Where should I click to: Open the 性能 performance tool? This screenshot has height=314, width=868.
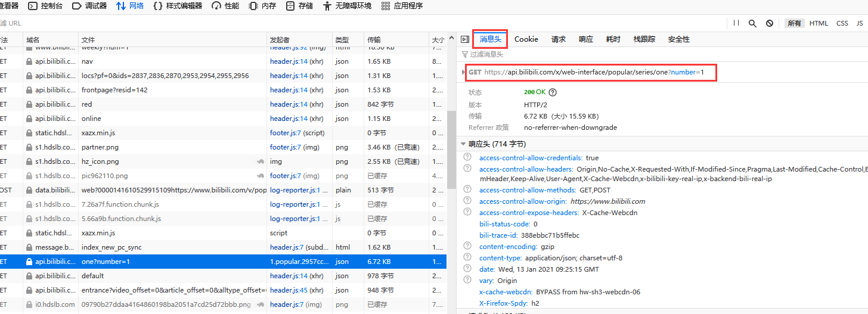[x=225, y=6]
